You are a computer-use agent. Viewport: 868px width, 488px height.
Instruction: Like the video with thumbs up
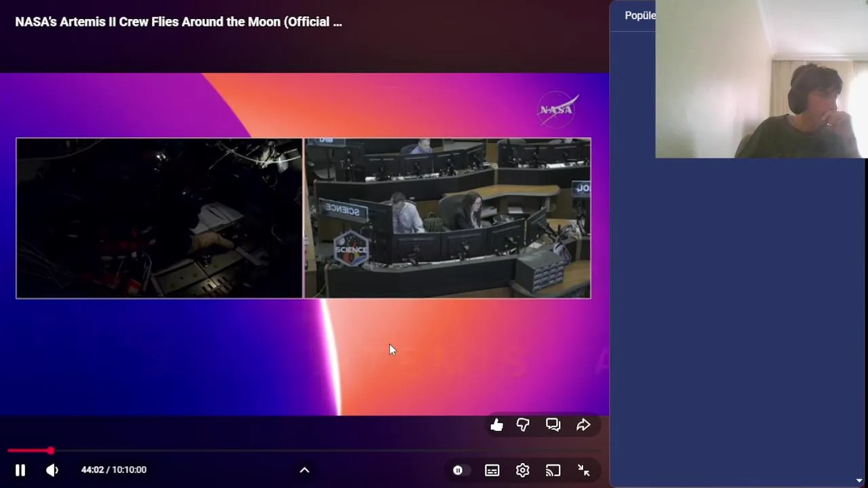(x=497, y=425)
